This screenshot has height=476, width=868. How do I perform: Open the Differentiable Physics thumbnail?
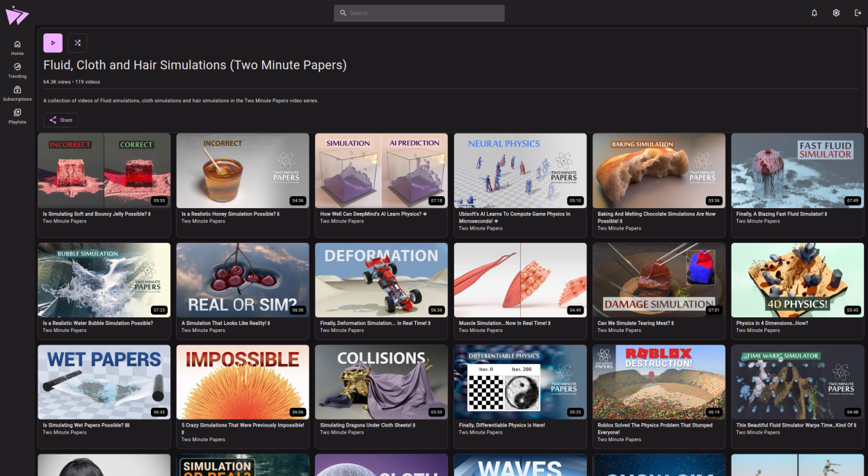tap(520, 382)
